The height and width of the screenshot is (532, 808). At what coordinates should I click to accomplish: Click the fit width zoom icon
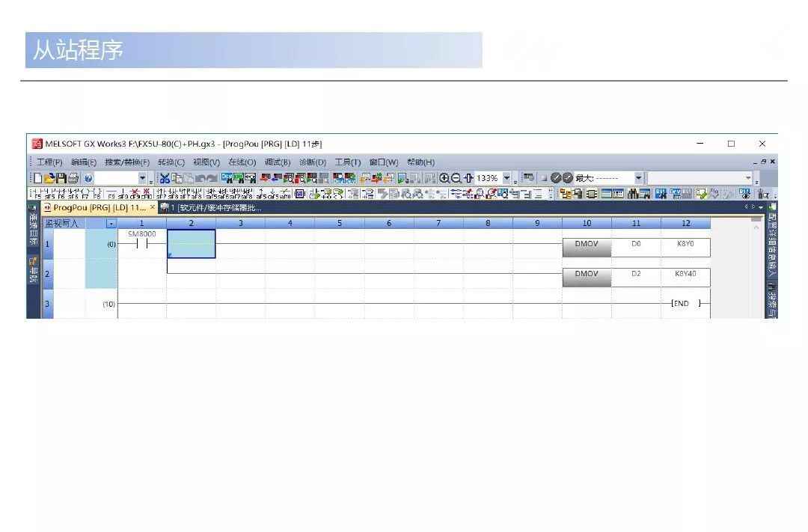point(468,178)
